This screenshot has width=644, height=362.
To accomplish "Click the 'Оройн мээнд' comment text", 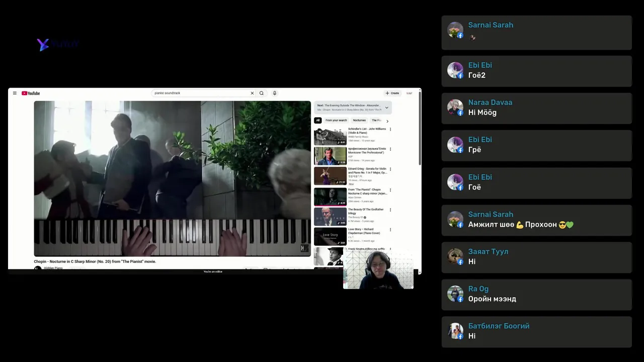I will point(492,299).
